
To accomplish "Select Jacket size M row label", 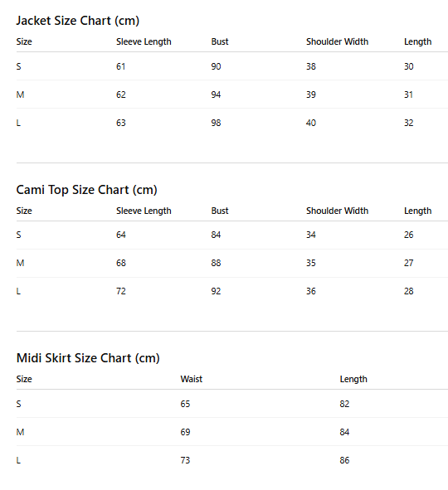I will click(x=20, y=95).
